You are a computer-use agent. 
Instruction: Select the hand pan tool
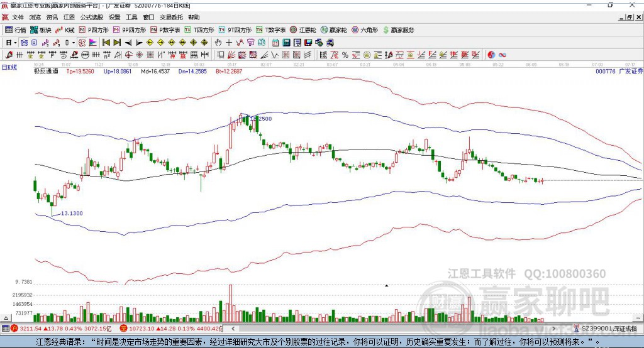point(218,43)
